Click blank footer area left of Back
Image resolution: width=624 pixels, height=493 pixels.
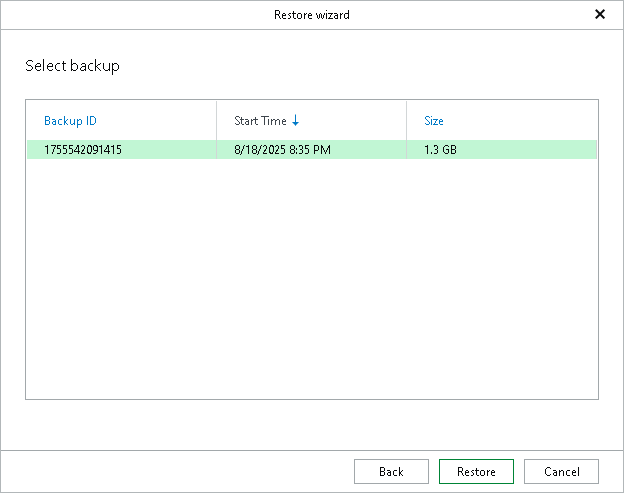180,472
